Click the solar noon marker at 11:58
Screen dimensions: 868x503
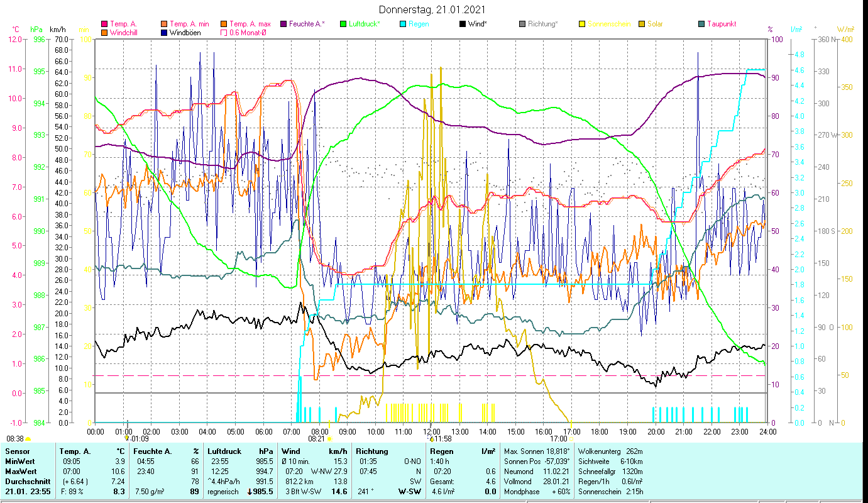tap(432, 438)
